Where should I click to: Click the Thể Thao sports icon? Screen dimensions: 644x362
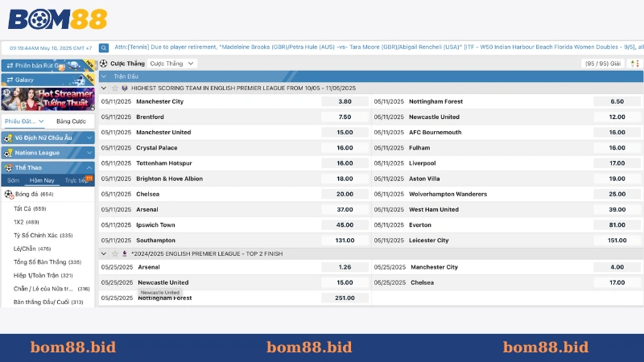(8, 168)
